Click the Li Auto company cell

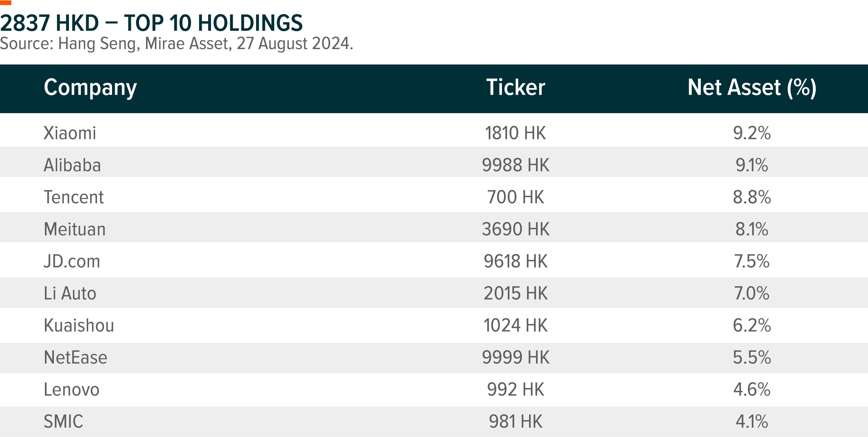tap(70, 293)
